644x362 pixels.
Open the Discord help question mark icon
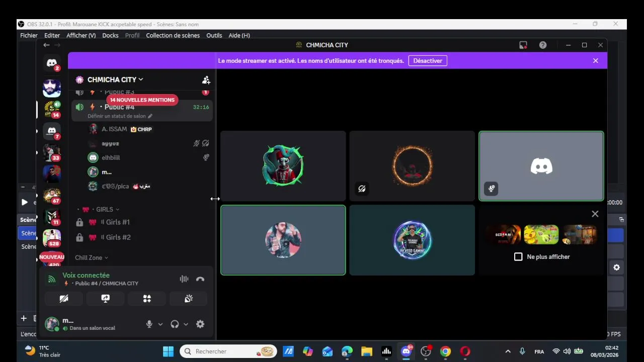543,45
